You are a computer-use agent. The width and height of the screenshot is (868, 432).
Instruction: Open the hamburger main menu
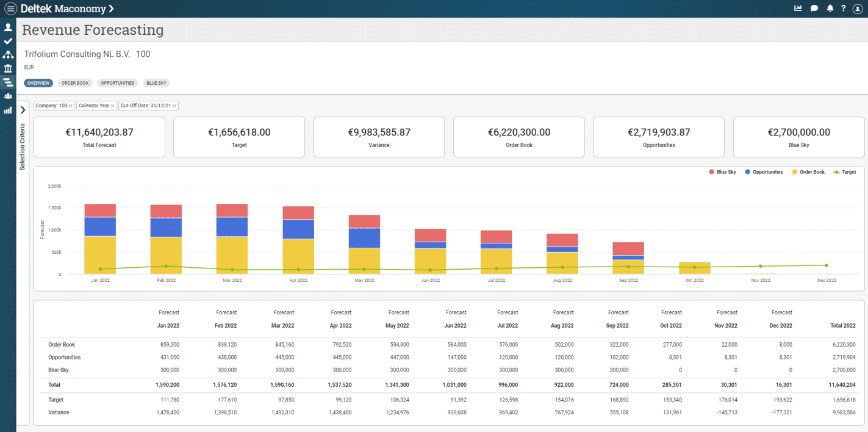[10, 9]
